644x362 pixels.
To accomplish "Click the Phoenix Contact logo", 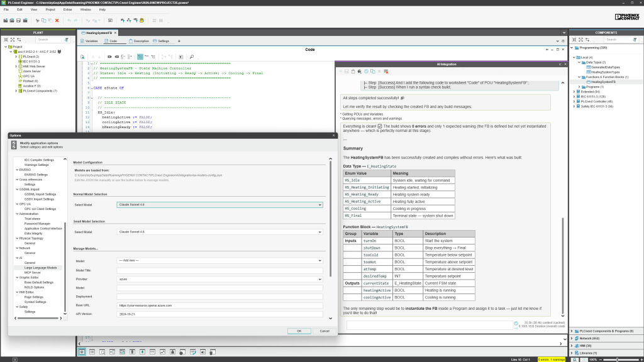I will pyautogui.click(x=627, y=17).
